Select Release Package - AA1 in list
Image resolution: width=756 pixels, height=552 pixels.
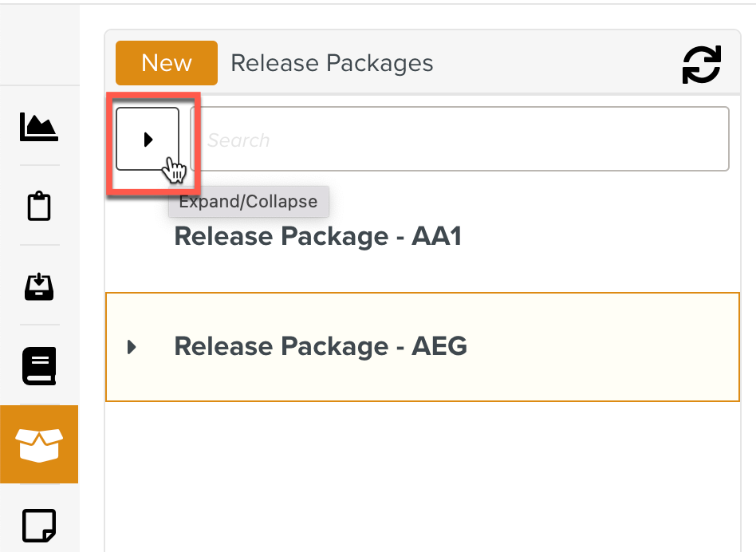[x=317, y=237]
